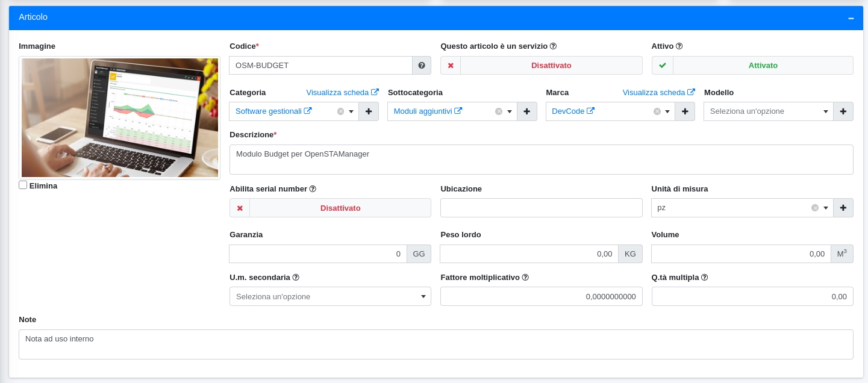Image resolution: width=868 pixels, height=383 pixels.
Task: Clear the selected Software gestionali category
Action: click(340, 111)
